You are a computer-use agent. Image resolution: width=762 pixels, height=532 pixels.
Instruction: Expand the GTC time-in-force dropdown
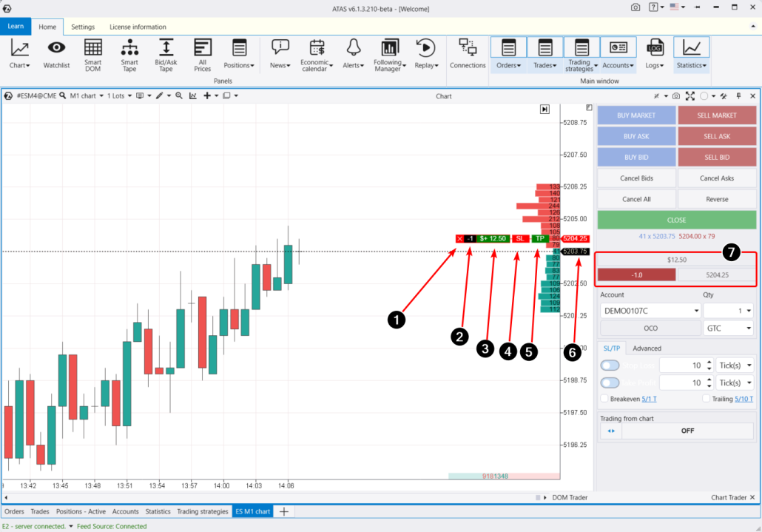728,328
